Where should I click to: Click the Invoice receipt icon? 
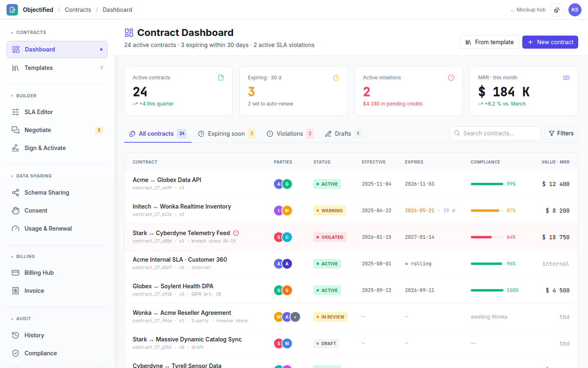16,291
